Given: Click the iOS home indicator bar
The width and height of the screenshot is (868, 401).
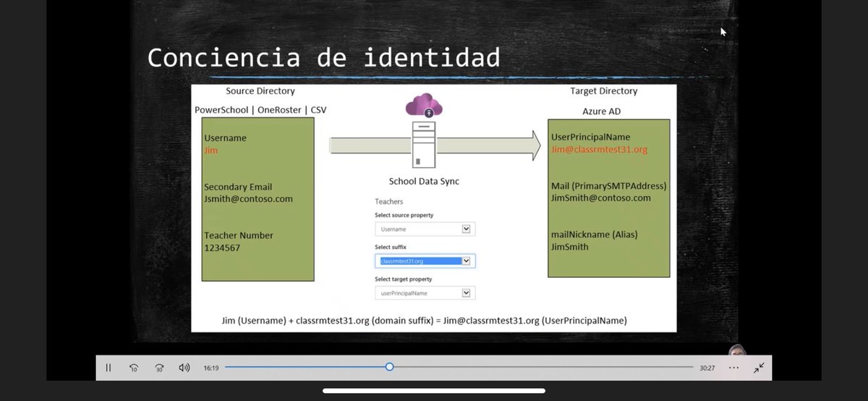Looking at the screenshot, I should click(x=434, y=392).
